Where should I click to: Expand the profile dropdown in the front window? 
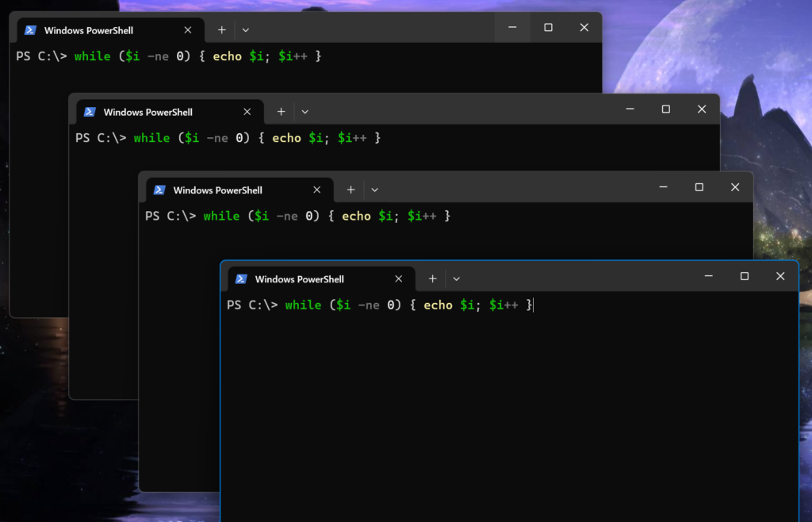click(x=456, y=278)
